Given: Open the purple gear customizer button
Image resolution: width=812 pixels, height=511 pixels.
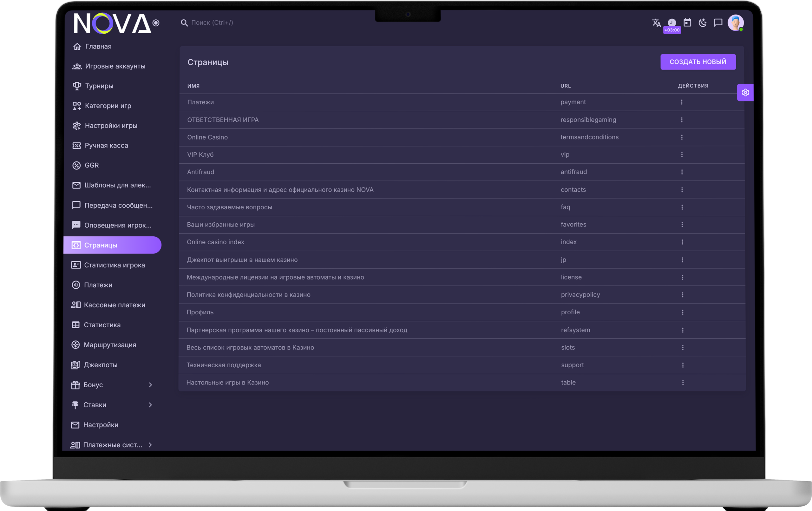Looking at the screenshot, I should pyautogui.click(x=745, y=92).
